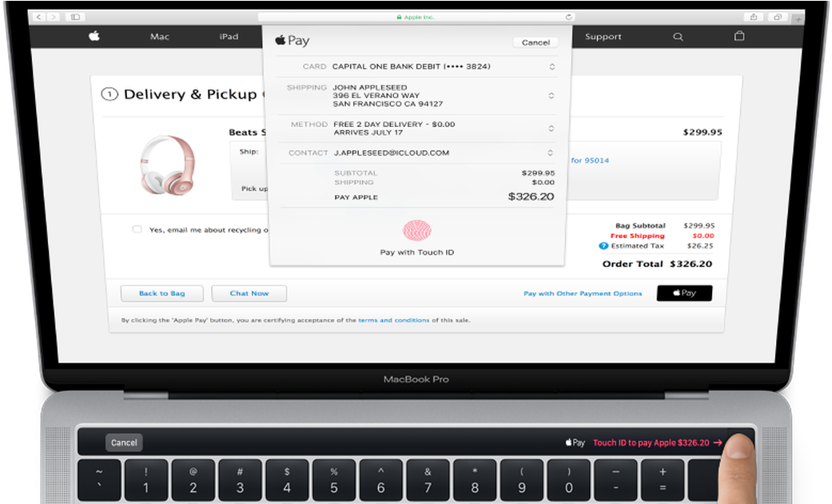The image size is (832, 504).
Task: Open a new Safari tab with plus
Action: coord(798,20)
